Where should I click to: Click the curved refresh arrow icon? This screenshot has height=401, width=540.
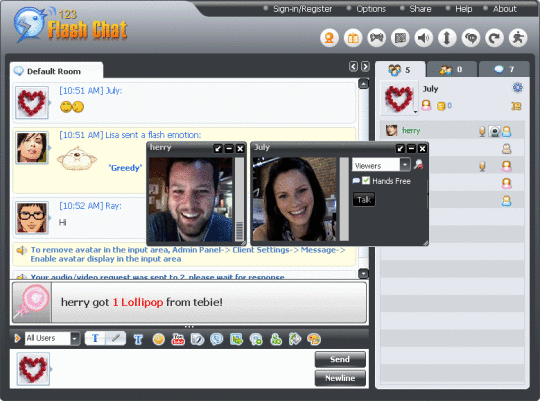(494, 38)
